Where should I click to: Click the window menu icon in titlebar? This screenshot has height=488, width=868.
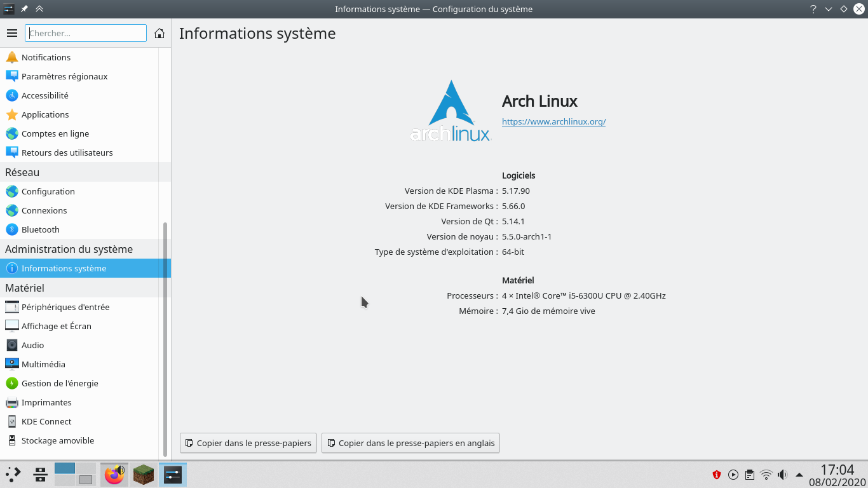tap(9, 9)
